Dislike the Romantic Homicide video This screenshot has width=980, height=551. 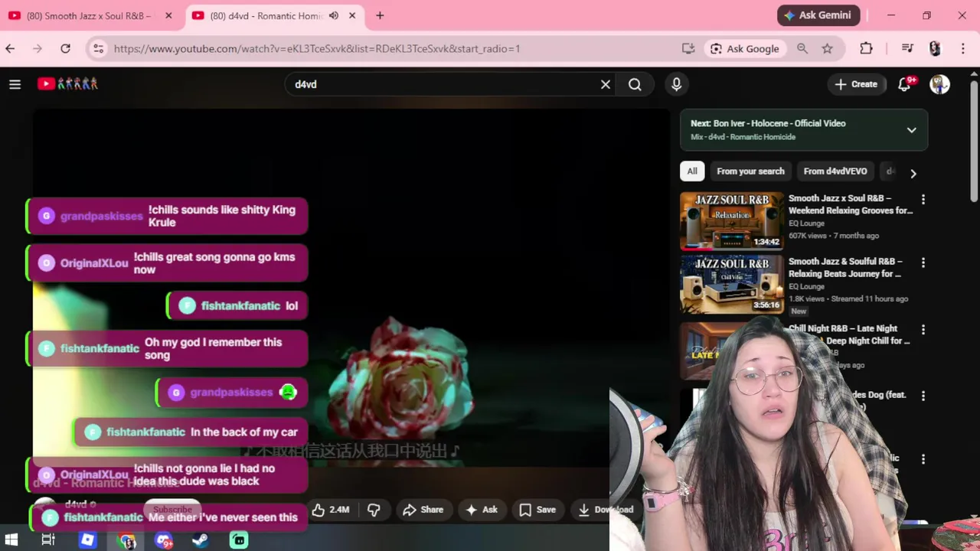pos(374,510)
